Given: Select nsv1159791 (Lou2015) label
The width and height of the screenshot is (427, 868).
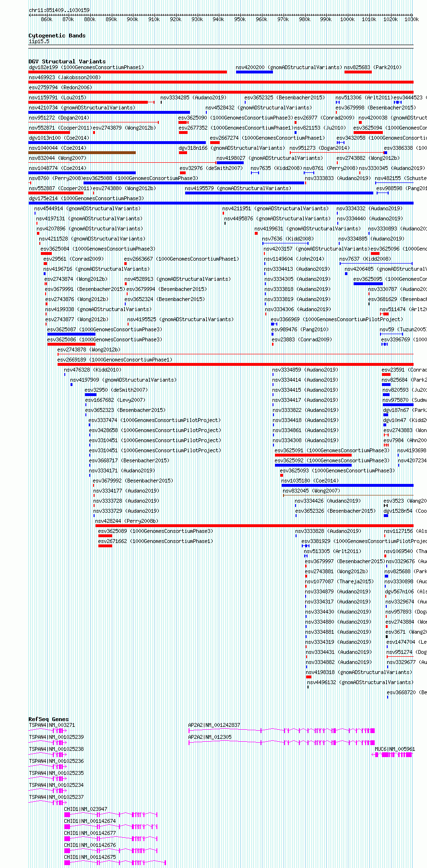Looking at the screenshot, I should point(58,97).
